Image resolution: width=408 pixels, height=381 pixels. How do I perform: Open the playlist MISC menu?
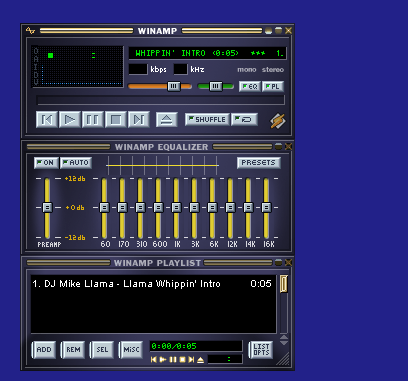click(x=131, y=350)
